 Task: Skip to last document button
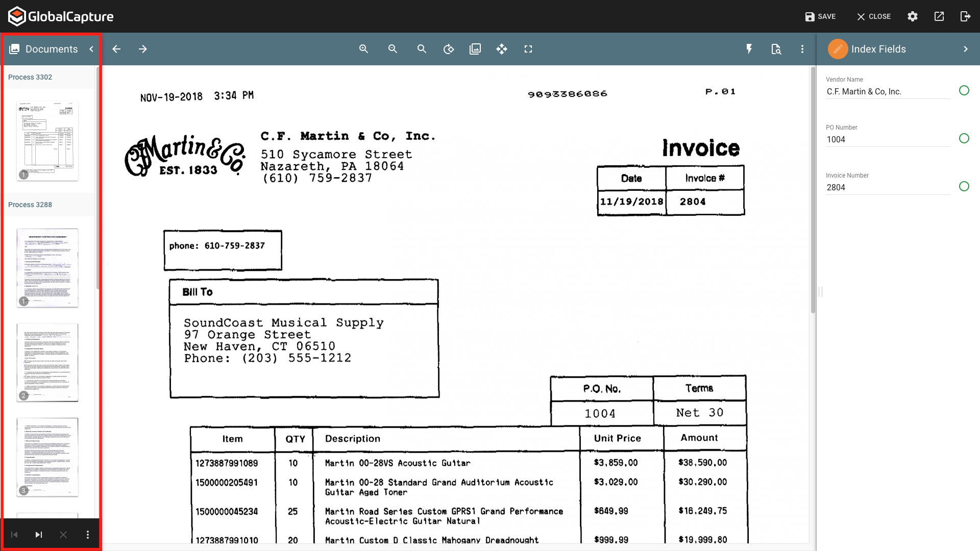pyautogui.click(x=39, y=535)
